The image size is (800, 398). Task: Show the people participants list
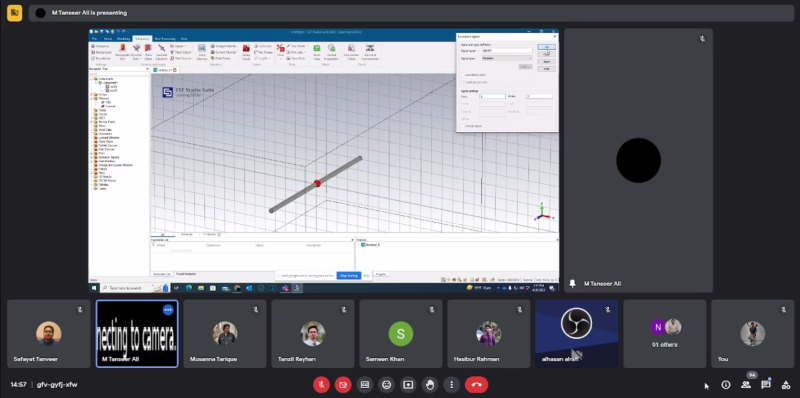click(x=746, y=385)
